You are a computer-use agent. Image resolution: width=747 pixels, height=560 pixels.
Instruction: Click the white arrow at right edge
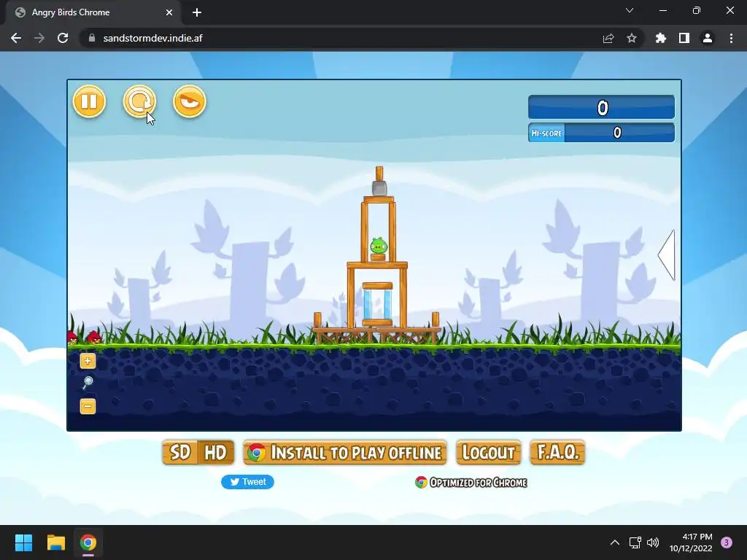667,254
